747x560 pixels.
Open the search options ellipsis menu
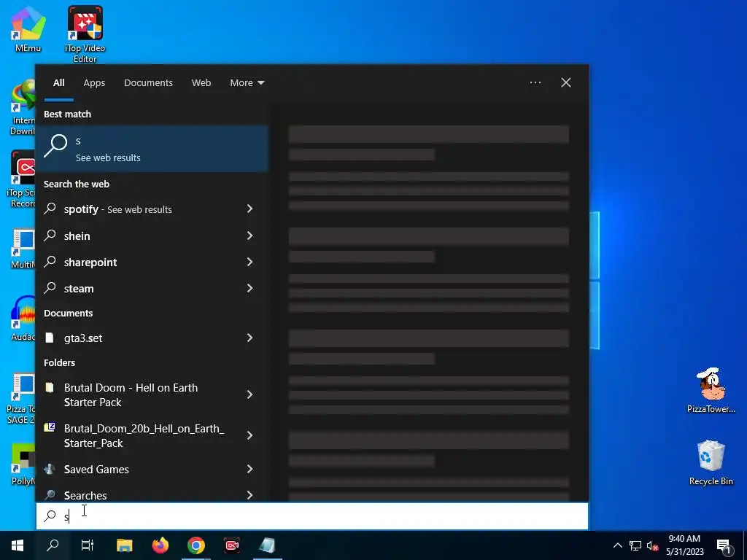click(x=535, y=82)
